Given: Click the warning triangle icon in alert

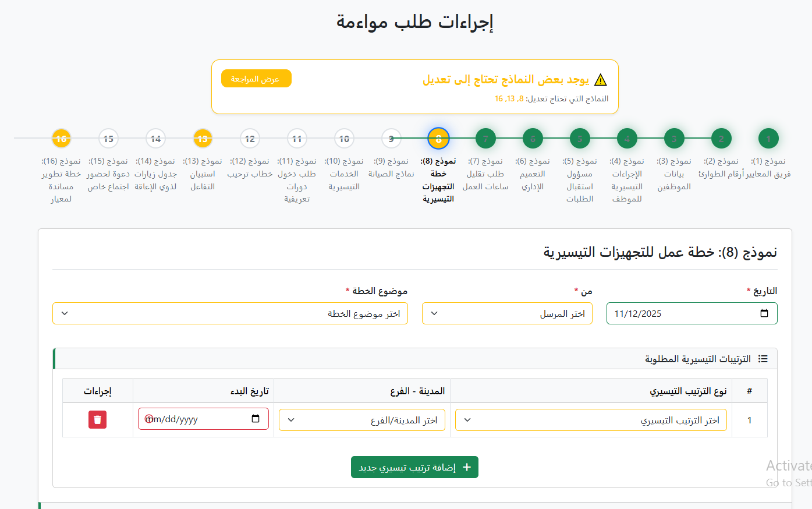Looking at the screenshot, I should (x=601, y=80).
